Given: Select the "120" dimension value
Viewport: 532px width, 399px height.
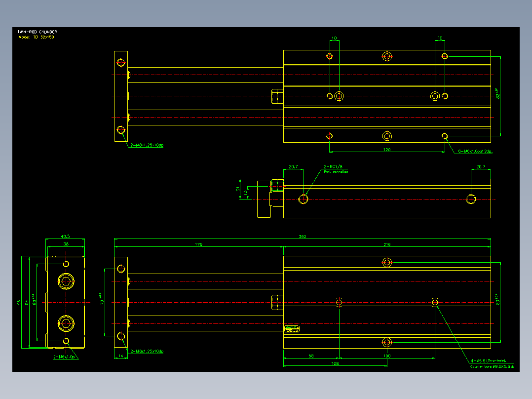Looking at the screenshot, I should tap(387, 150).
